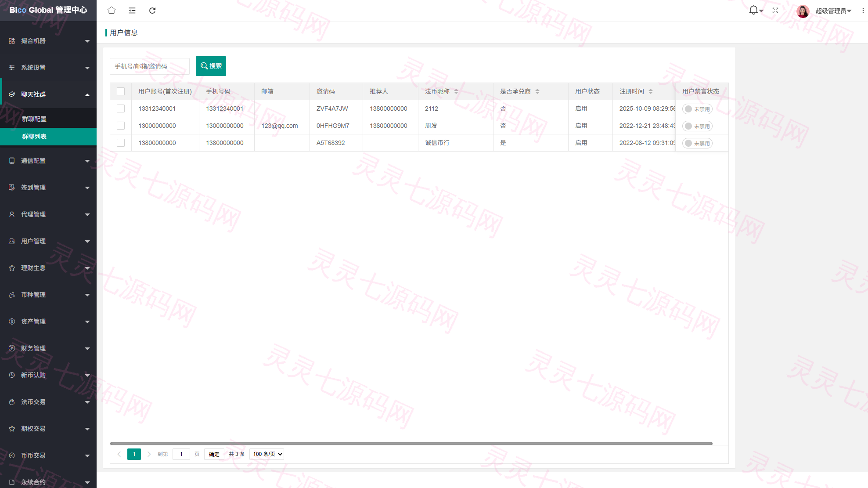The height and width of the screenshot is (488, 868).
Task: Tick the select-all header checkbox
Action: click(121, 91)
